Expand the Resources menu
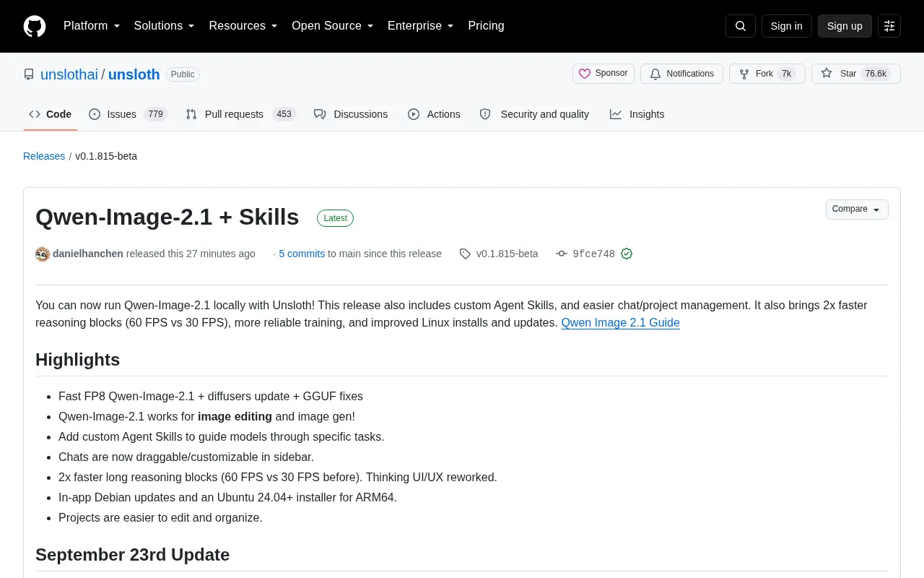This screenshot has height=578, width=924. (243, 26)
